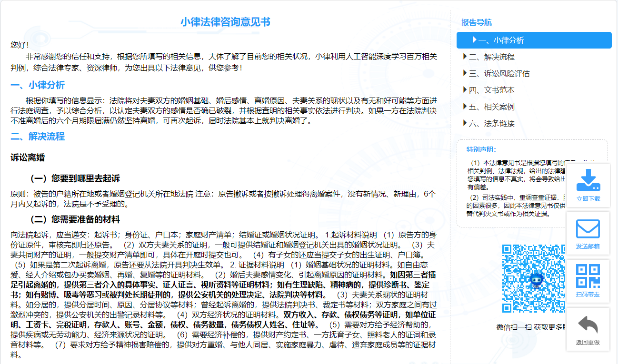Click the envelope icon for 发送邮箱
Image resolution: width=618 pixels, height=364 pixels.
click(x=588, y=229)
